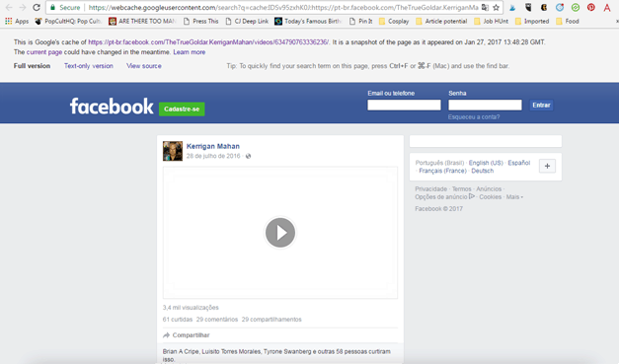Bookmark this page with the star icon
This screenshot has height=364, width=619.
[497, 8]
